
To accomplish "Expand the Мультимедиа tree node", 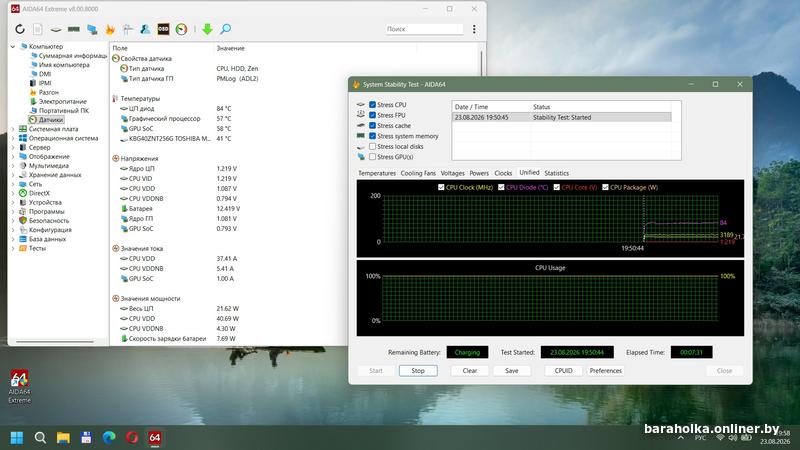I will pyautogui.click(x=13, y=166).
